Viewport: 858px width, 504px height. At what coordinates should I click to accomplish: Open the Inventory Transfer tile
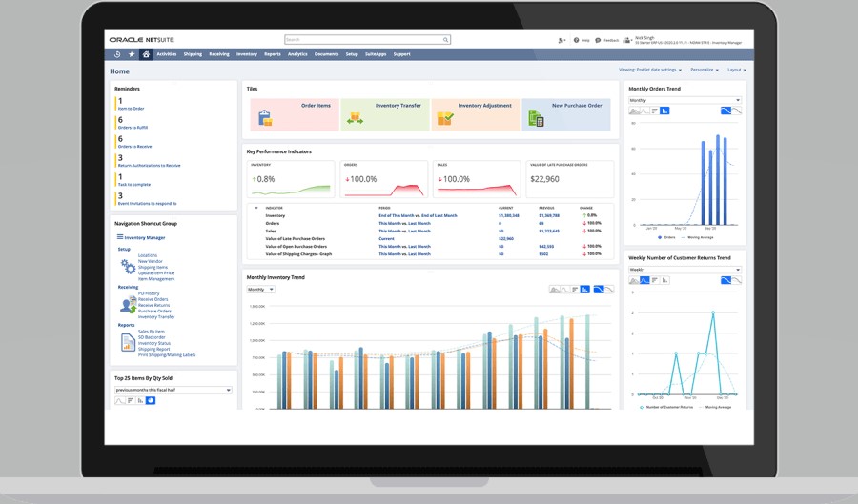(385, 114)
